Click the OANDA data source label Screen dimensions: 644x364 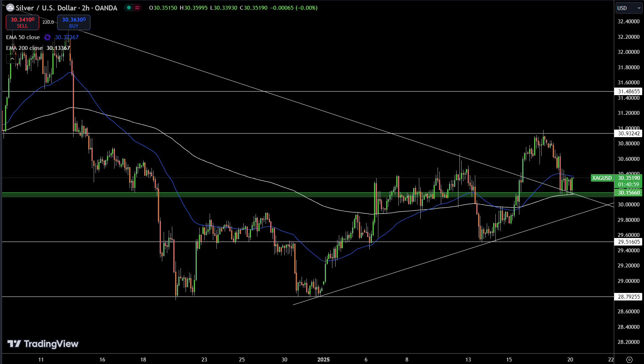pyautogui.click(x=106, y=8)
